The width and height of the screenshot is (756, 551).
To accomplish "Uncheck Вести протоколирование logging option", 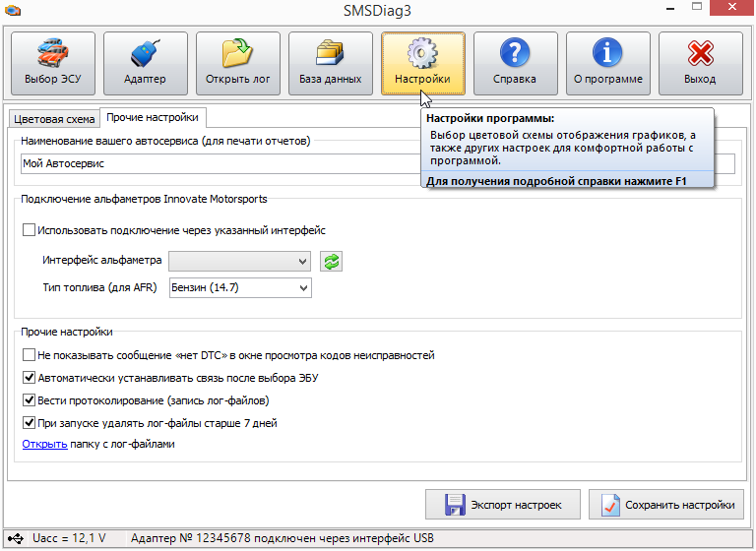I will point(29,400).
